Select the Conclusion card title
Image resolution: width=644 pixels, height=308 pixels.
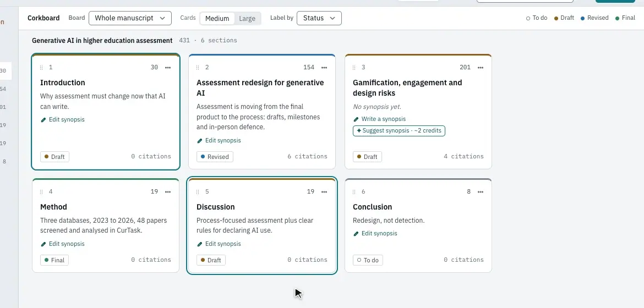[x=373, y=207]
